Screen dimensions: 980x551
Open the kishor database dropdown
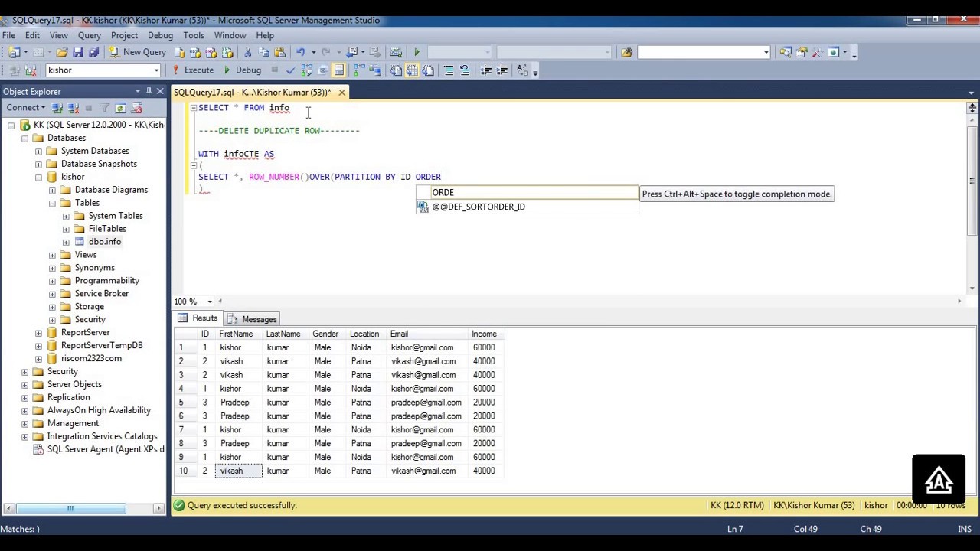point(156,70)
